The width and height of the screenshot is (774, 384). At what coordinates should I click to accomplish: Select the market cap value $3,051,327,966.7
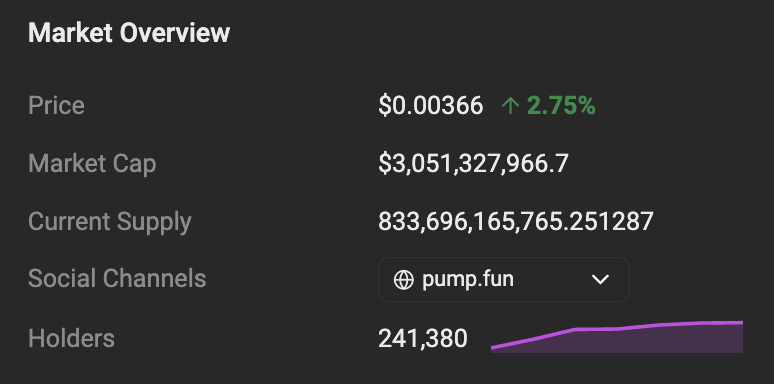point(473,164)
